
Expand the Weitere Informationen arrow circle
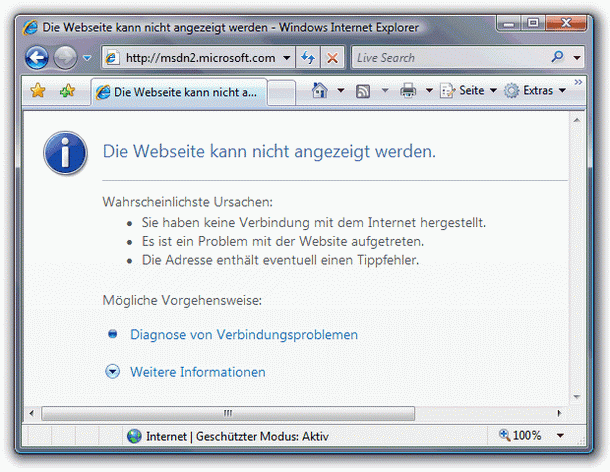click(112, 372)
